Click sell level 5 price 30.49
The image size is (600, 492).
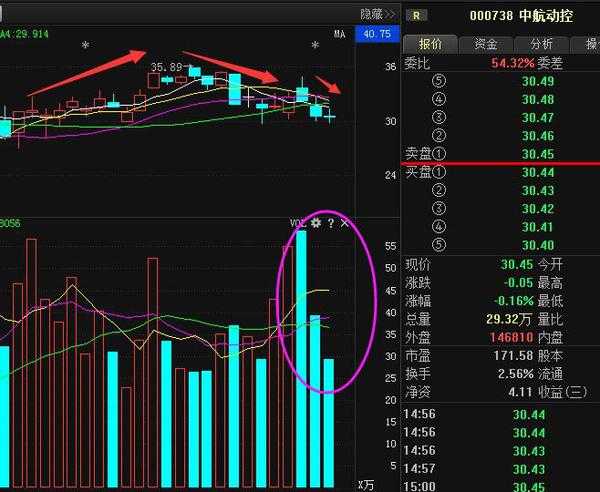click(x=538, y=81)
